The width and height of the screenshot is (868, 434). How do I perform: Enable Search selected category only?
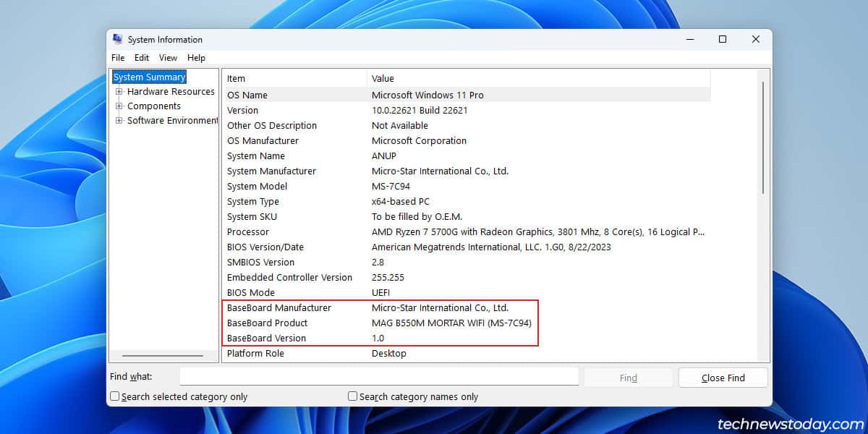click(114, 396)
